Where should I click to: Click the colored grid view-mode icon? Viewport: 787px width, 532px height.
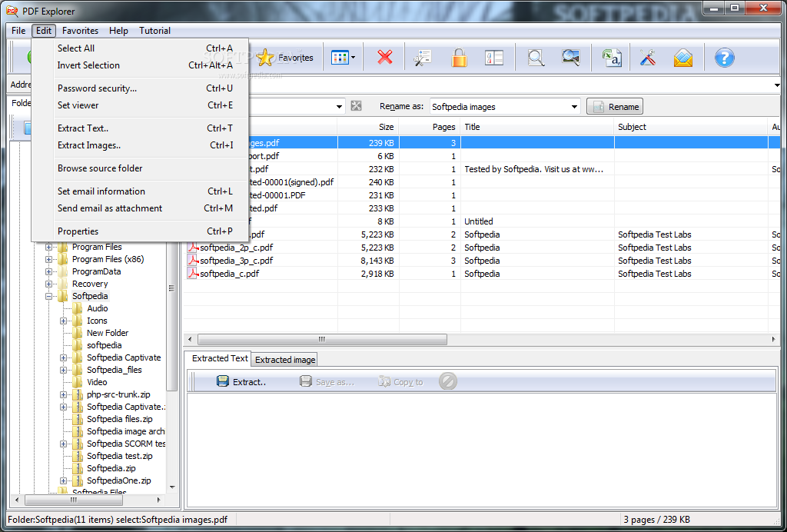[x=339, y=58]
